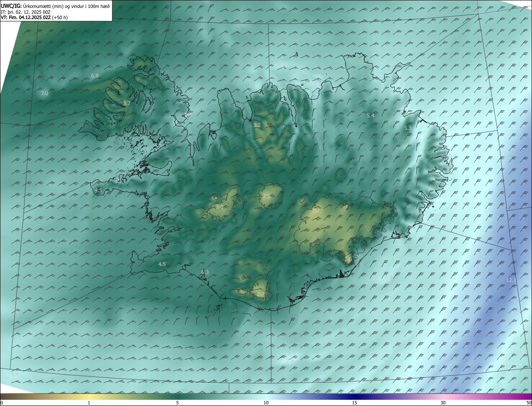Click the 2.7 value label on the map

click(260, 294)
